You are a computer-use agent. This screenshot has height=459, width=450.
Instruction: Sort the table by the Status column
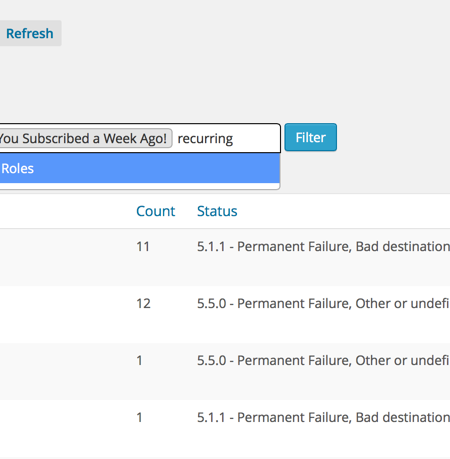[217, 211]
